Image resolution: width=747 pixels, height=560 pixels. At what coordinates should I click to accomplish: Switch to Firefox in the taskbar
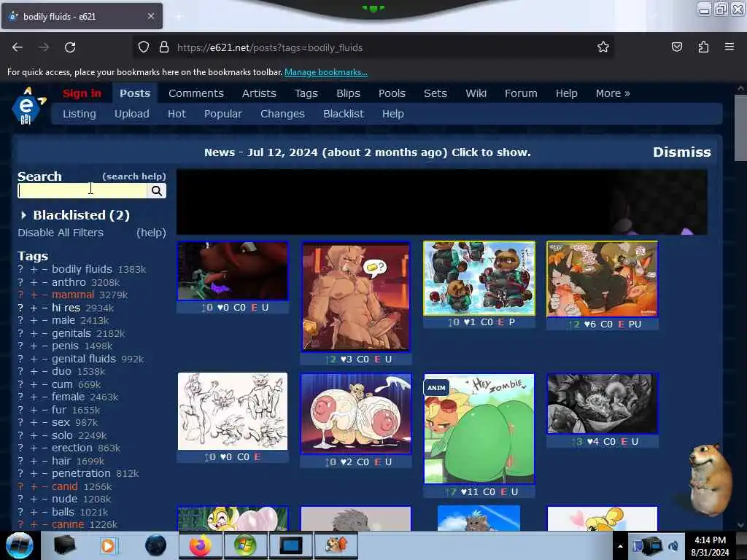(x=200, y=545)
